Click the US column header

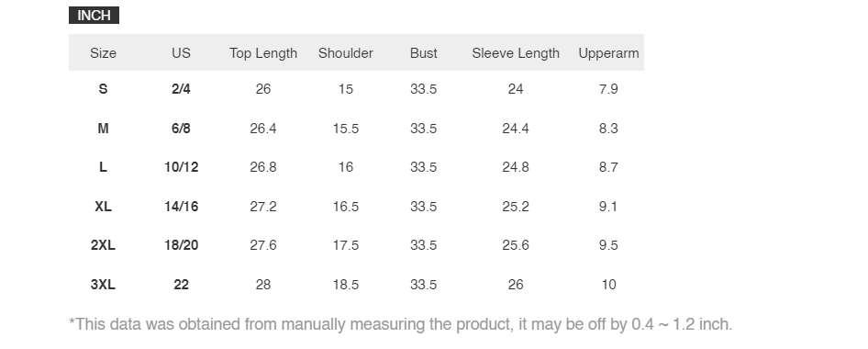coord(181,53)
